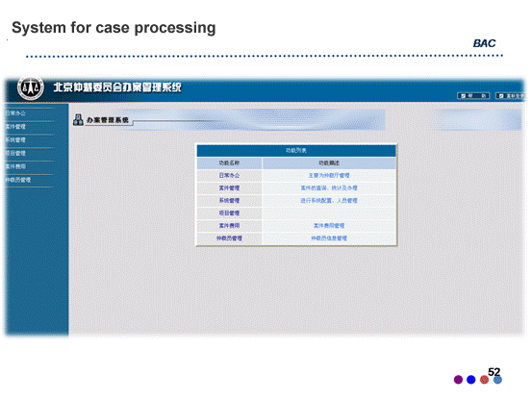Click the 仲裁员管理 link in function table

pos(229,238)
